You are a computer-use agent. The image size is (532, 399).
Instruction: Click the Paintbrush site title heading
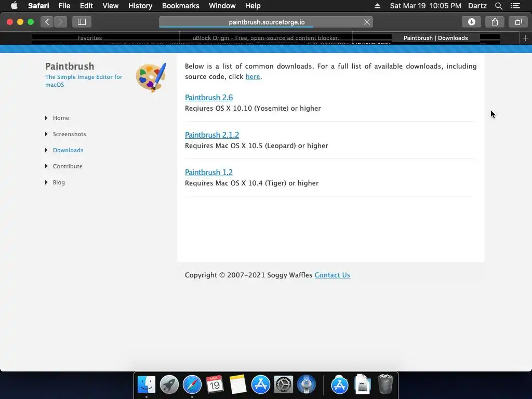pos(70,66)
